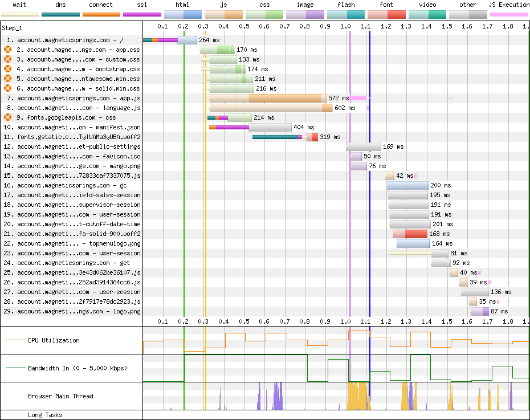The image size is (530, 420).
Task: Select the image legend color bar
Action: (x=305, y=14)
